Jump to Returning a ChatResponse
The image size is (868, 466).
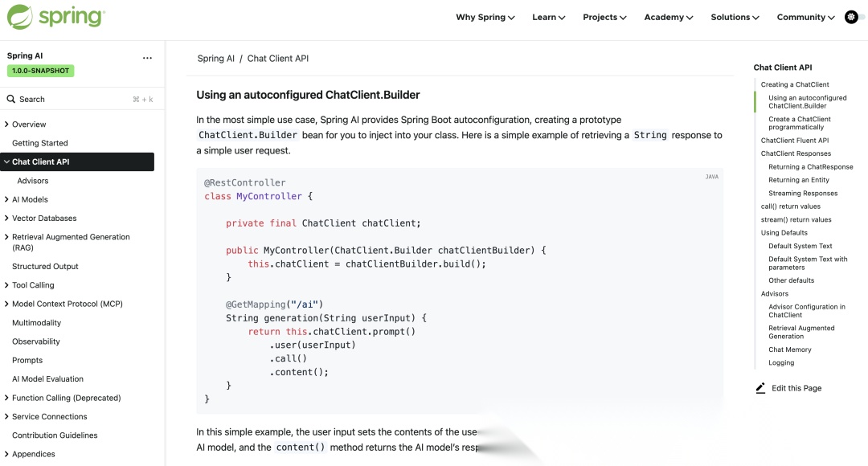click(811, 167)
